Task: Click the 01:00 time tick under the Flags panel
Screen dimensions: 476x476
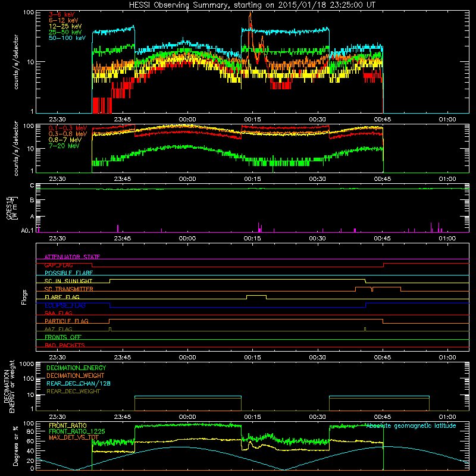Action: coord(447,358)
